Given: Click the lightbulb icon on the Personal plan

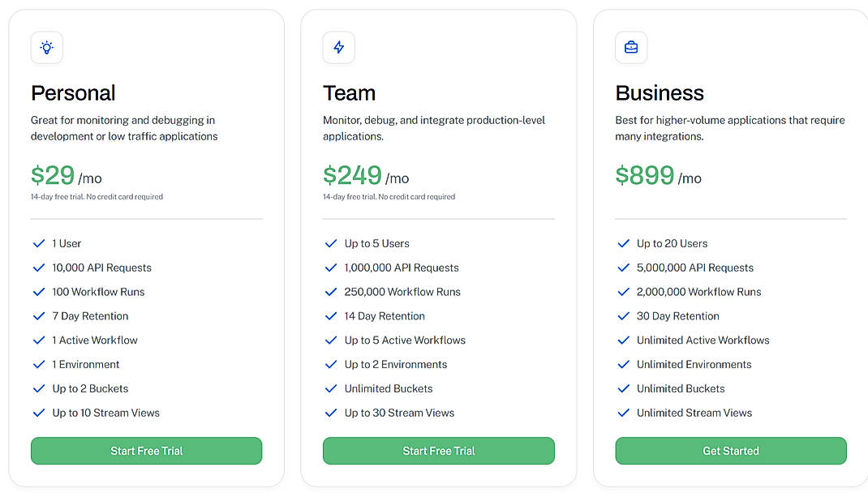Looking at the screenshot, I should coord(46,47).
